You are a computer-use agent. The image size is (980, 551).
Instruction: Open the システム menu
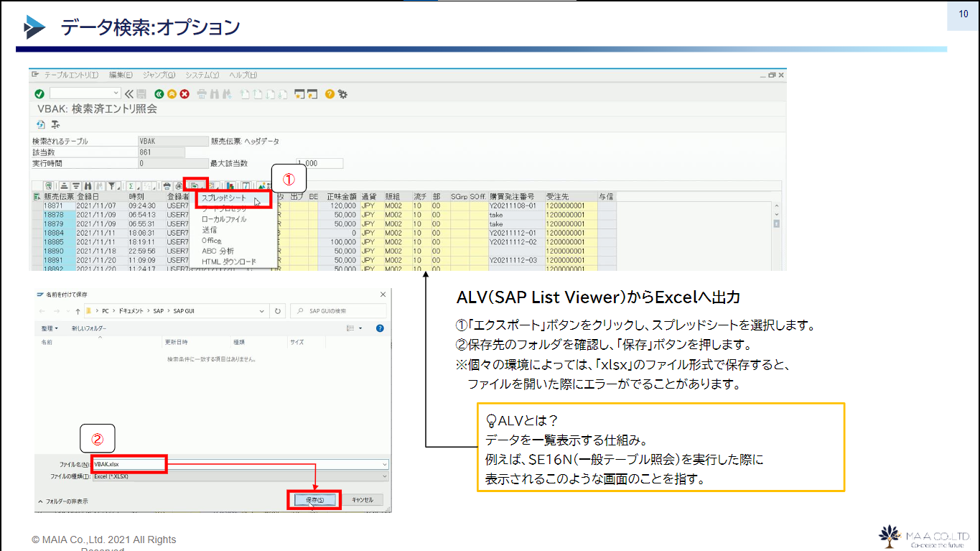coord(202,75)
